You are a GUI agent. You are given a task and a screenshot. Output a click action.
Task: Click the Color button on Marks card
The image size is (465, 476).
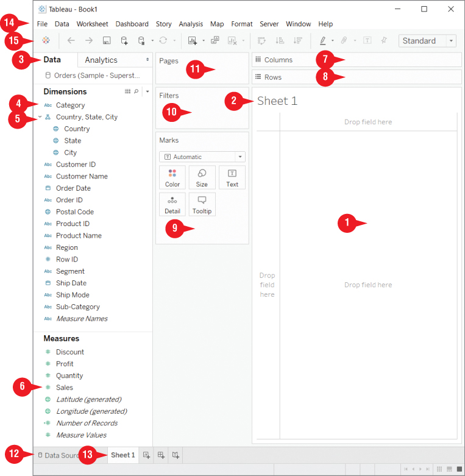(172, 177)
